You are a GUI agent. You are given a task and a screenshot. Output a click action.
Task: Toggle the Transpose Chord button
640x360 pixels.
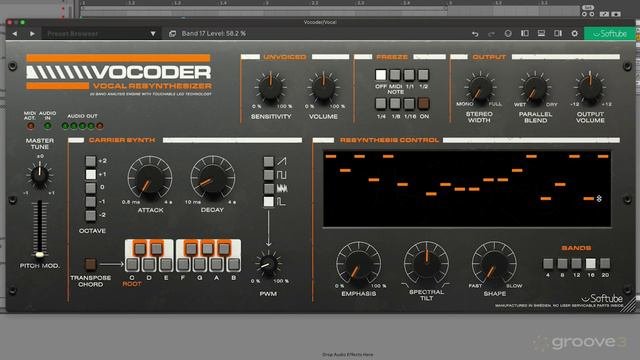[x=90, y=264]
